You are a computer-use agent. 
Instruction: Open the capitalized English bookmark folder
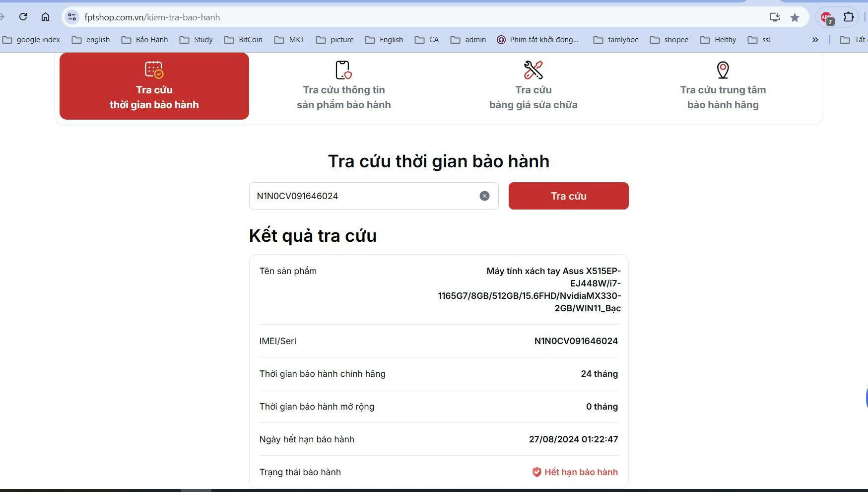coord(384,40)
